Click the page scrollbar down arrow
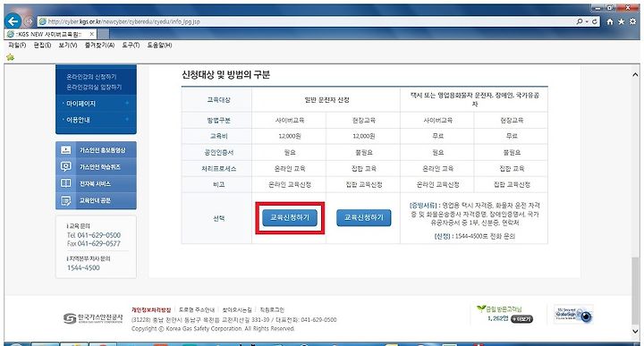Screen dimensions: 644x346 pos(635,331)
